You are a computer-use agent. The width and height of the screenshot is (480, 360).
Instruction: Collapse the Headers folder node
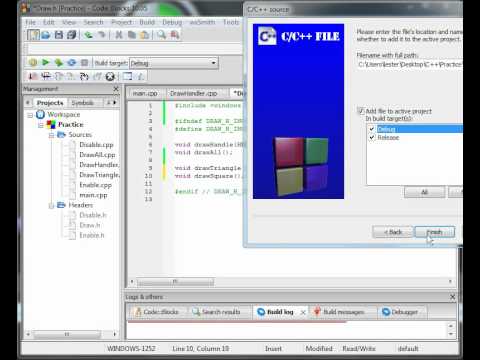coord(51,206)
